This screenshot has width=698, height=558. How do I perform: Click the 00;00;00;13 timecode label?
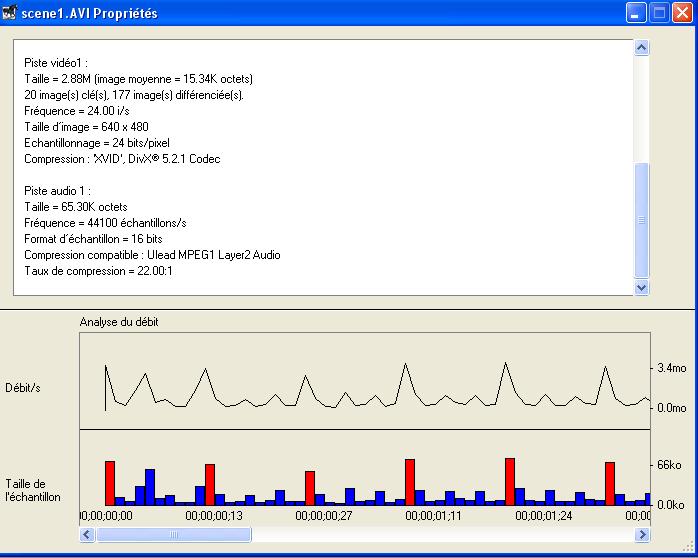pyautogui.click(x=214, y=516)
